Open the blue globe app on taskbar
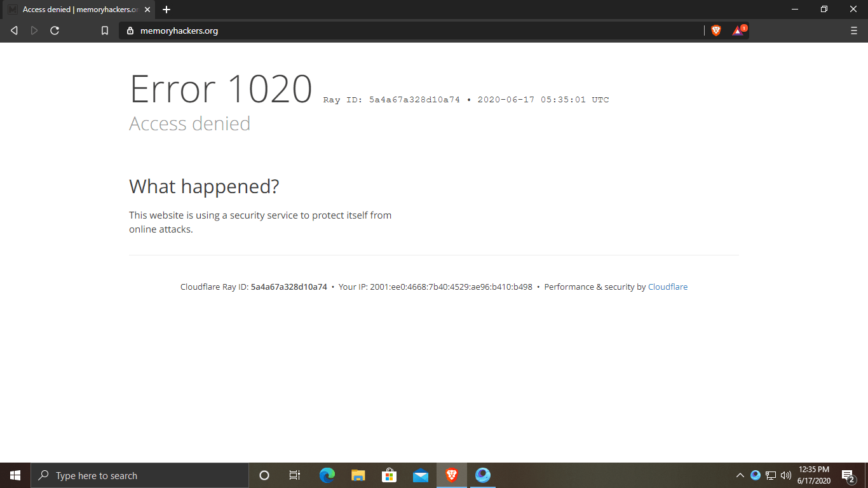868x488 pixels. click(483, 475)
